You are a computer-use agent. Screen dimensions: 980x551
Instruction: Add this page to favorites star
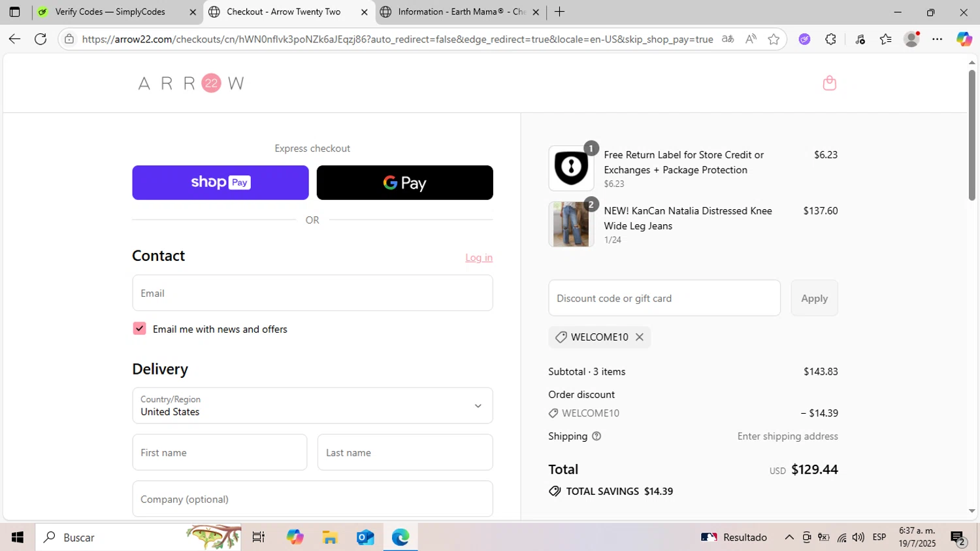774,39
